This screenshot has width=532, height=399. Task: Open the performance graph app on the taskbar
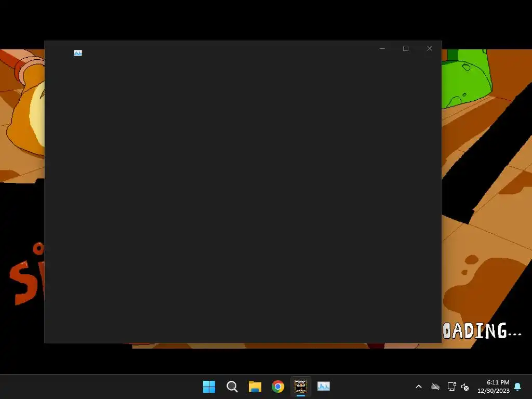324,387
